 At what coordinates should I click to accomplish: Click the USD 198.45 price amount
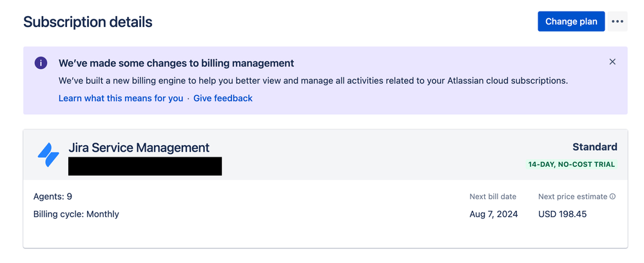point(562,214)
